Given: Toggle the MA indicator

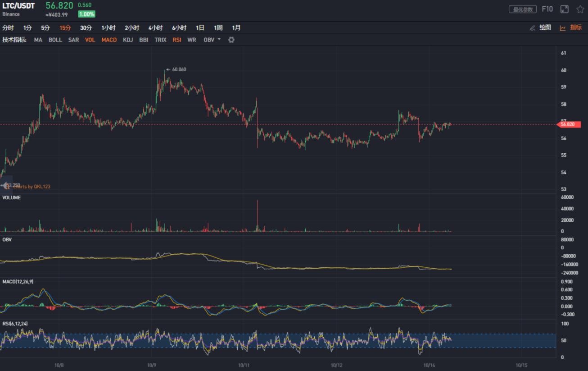Looking at the screenshot, I should [38, 40].
